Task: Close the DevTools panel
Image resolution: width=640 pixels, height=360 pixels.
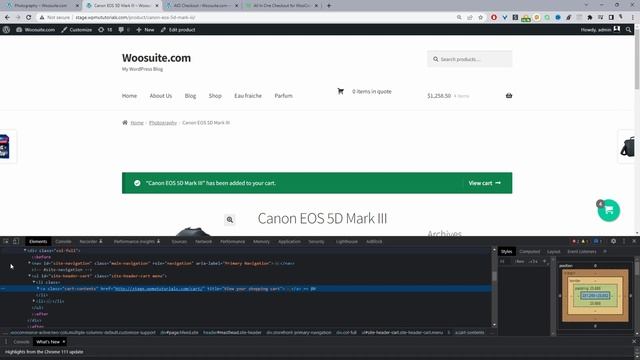Action: (634, 241)
